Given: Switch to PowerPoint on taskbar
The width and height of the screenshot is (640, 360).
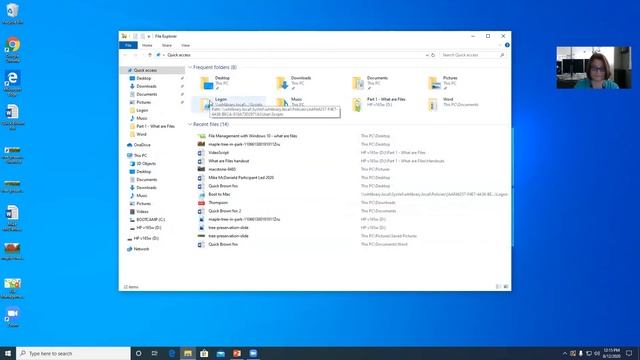Looking at the screenshot, I should 237,353.
